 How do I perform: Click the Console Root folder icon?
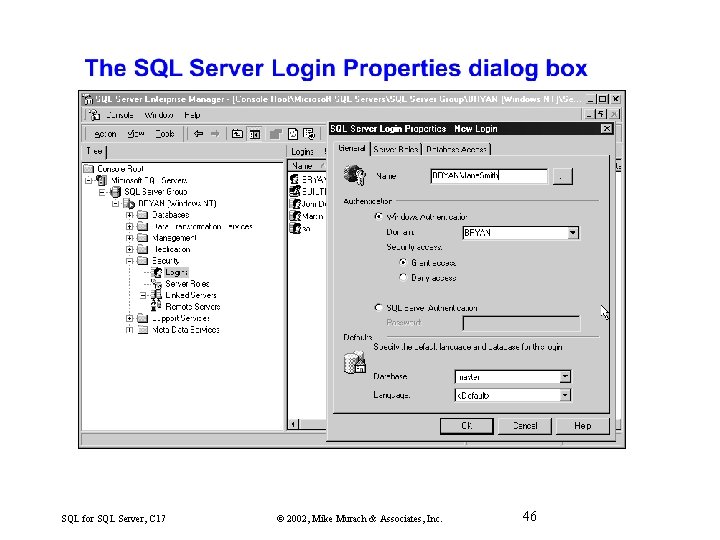tap(89, 169)
